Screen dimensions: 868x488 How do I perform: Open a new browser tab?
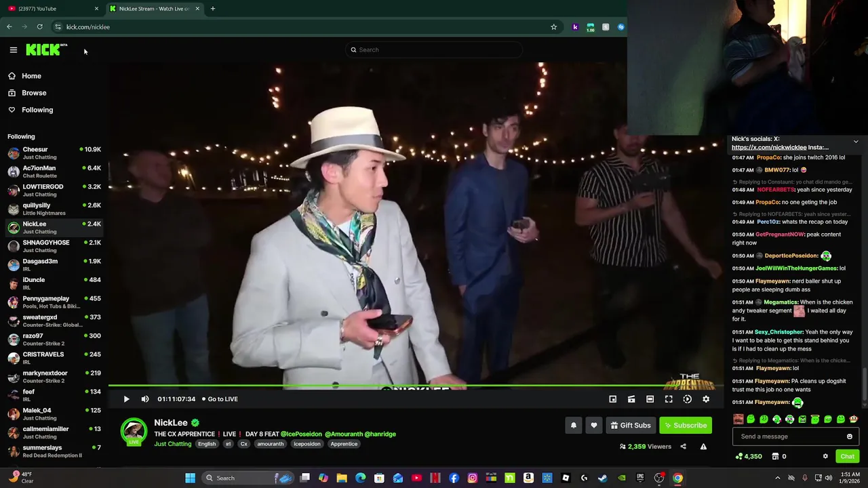click(212, 9)
